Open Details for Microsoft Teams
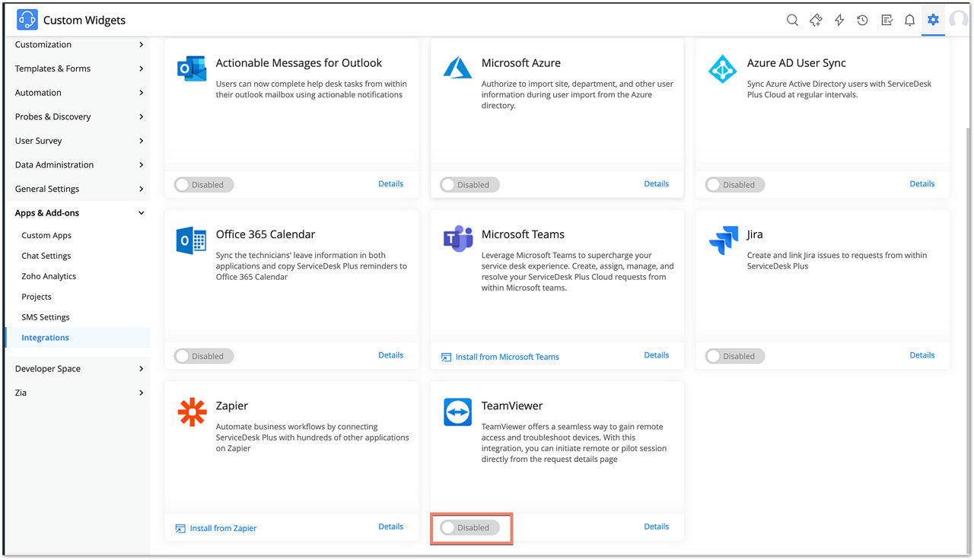This screenshot has width=974, height=560. tap(656, 355)
